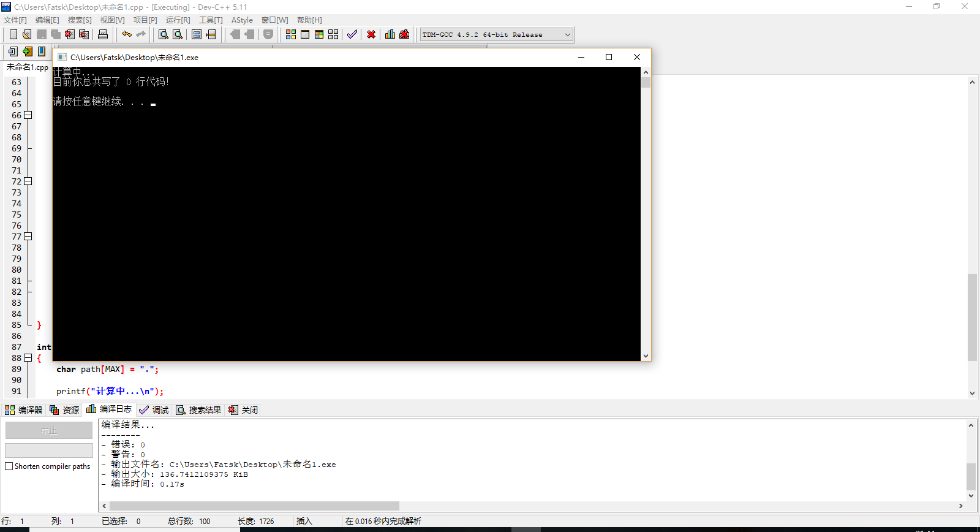
Task: Click editor vertical scrollbar down arrow
Action: [972, 393]
